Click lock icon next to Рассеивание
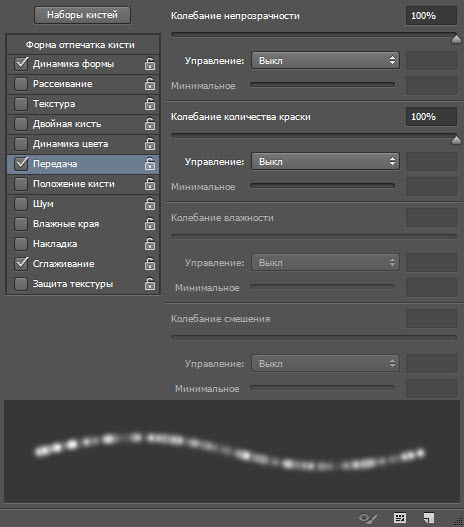Image resolution: width=464 pixels, height=527 pixels. (150, 84)
